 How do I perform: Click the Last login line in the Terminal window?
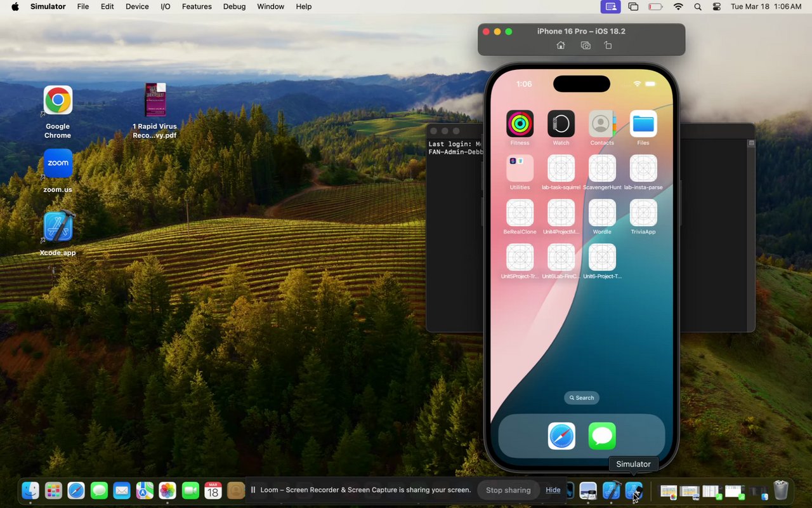point(455,144)
